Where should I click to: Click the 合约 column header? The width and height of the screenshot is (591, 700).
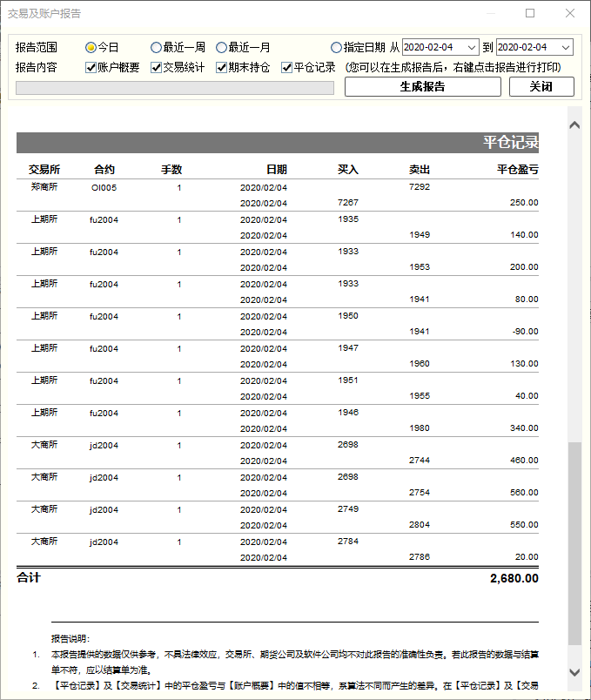104,170
